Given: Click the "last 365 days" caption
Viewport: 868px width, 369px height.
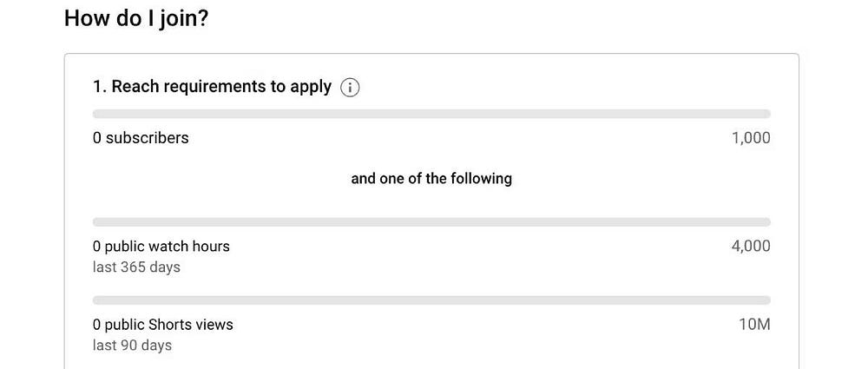Looking at the screenshot, I should [x=136, y=267].
